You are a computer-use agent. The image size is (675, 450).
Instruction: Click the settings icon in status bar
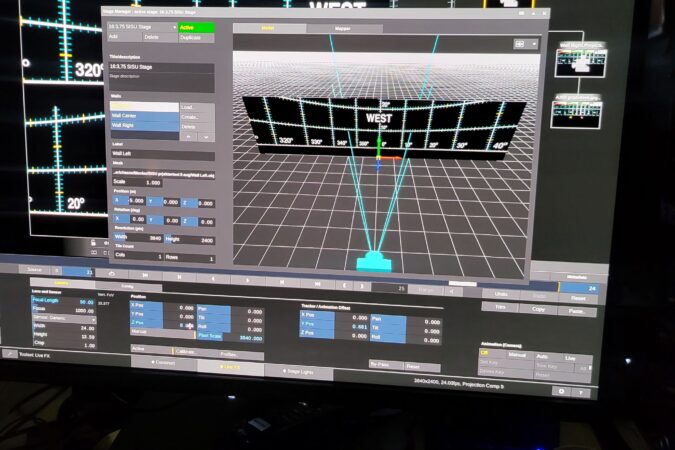tap(561, 391)
